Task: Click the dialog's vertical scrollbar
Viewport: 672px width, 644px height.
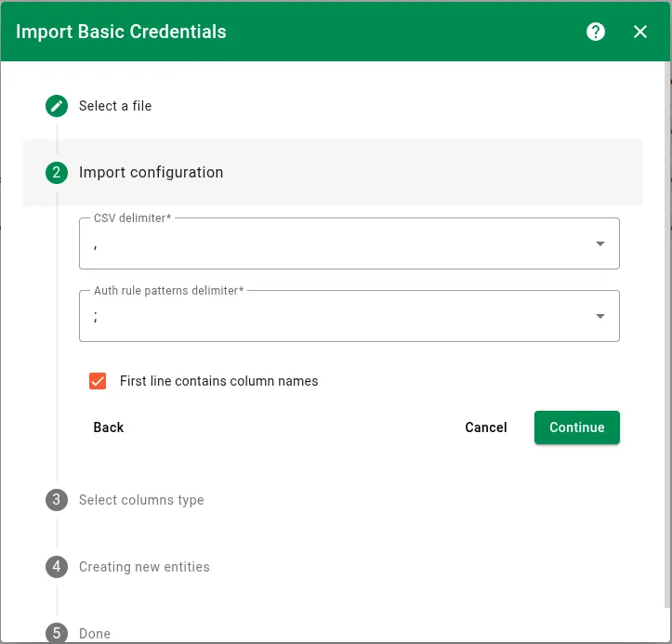Action: click(x=667, y=335)
